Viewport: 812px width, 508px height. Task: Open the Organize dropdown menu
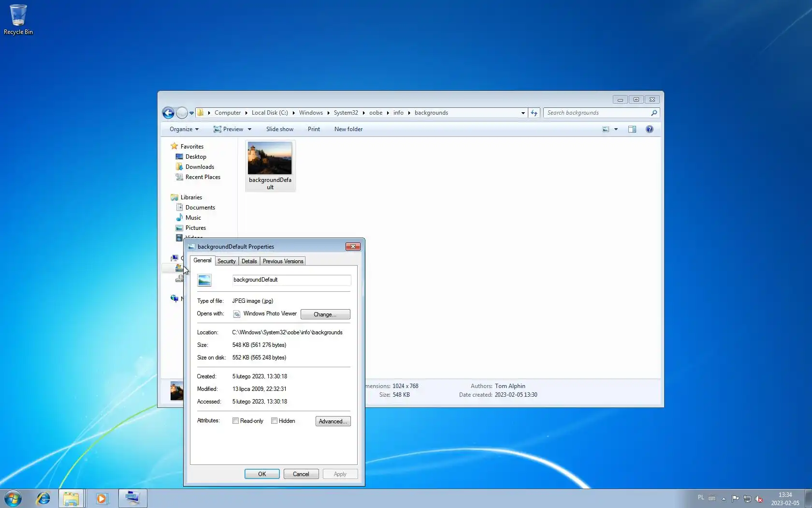point(184,129)
